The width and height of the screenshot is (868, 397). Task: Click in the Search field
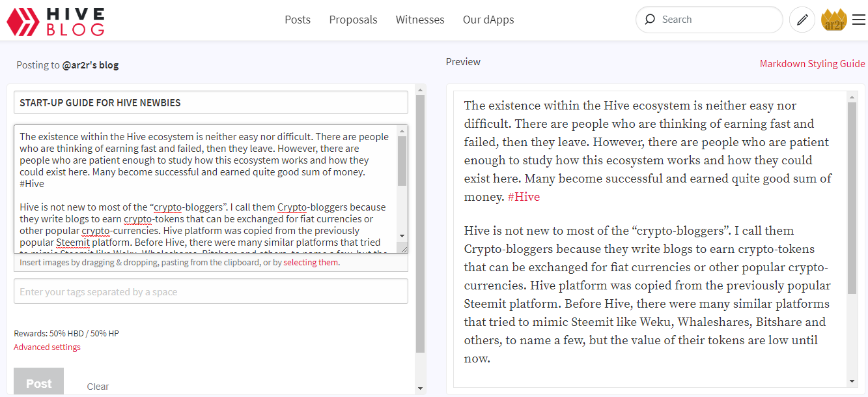(709, 20)
